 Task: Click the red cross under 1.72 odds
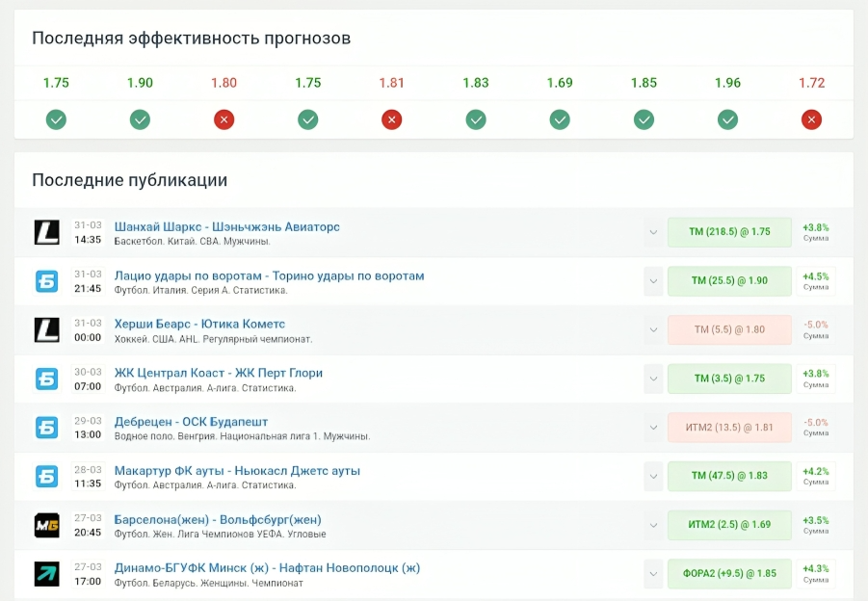pos(811,119)
